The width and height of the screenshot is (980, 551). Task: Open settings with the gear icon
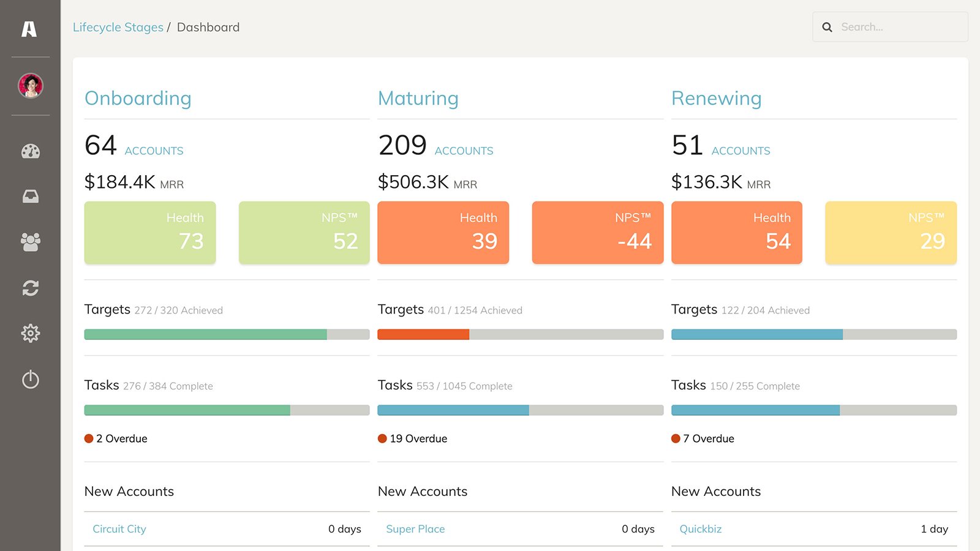30,333
